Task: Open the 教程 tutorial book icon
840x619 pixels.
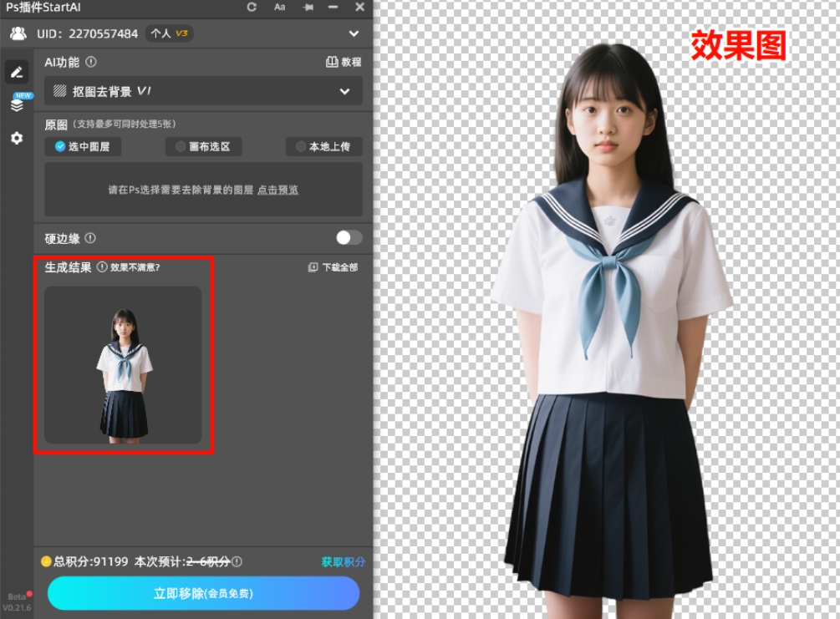Action: coord(332,62)
